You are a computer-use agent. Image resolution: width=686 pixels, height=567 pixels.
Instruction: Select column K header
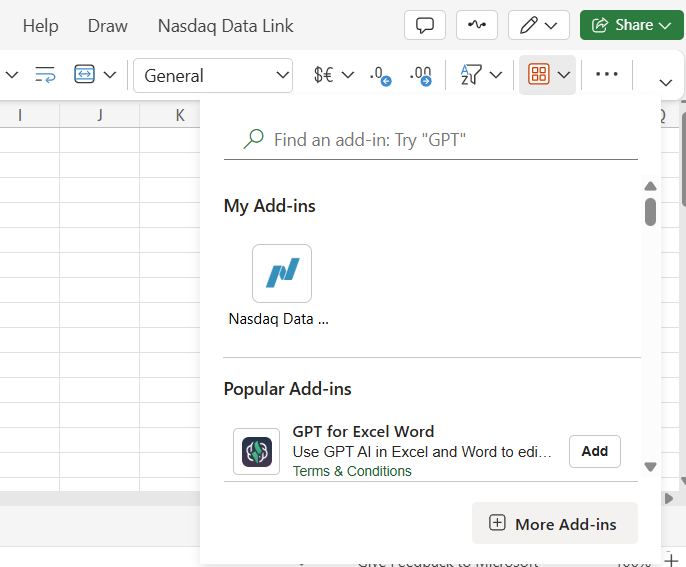[x=180, y=115]
